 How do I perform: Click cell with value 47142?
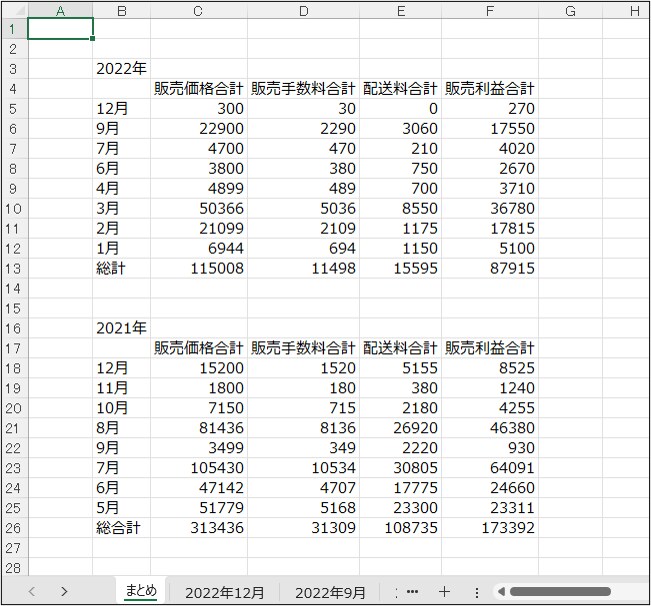pyautogui.click(x=198, y=488)
